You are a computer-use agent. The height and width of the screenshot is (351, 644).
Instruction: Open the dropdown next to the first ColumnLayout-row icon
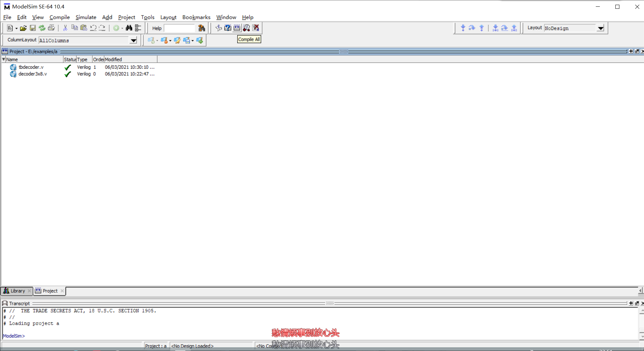pos(157,41)
